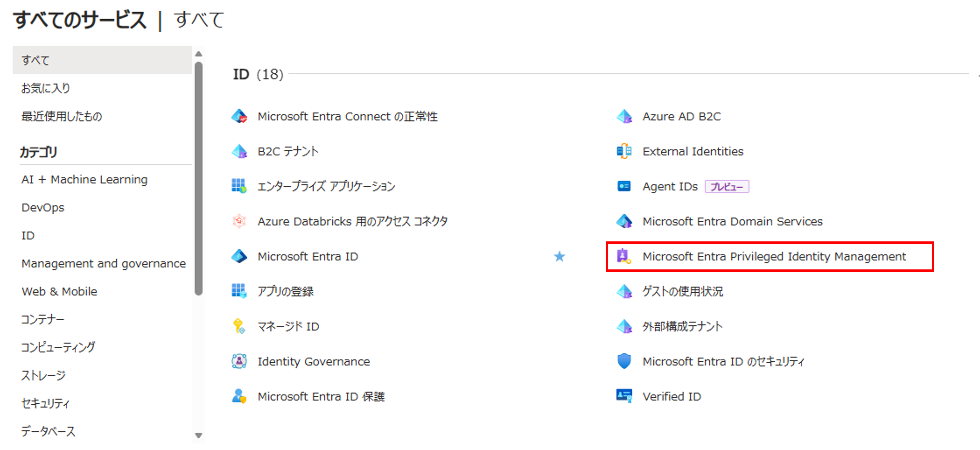Select the DevOps category
The image size is (980, 450).
(x=43, y=208)
